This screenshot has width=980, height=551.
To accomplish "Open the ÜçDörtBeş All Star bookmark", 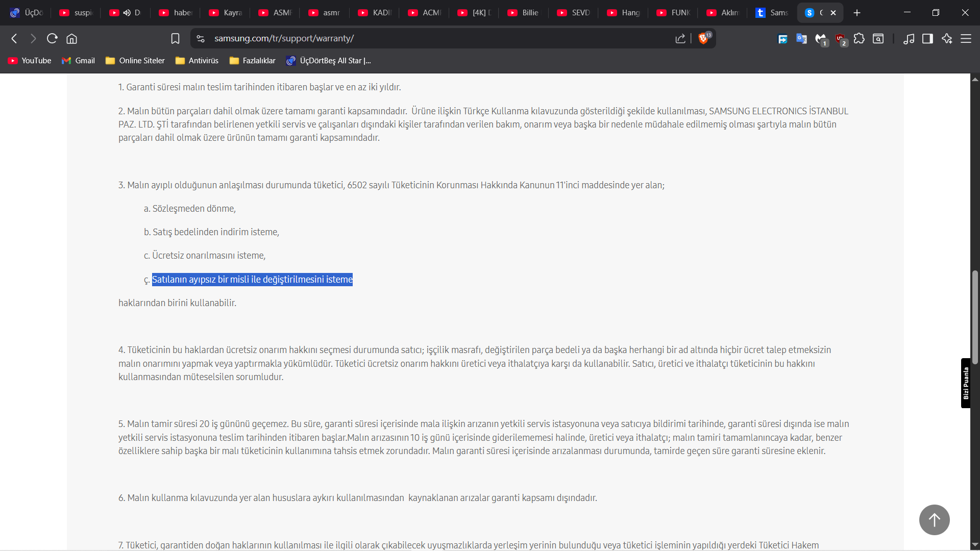I will coord(329,61).
